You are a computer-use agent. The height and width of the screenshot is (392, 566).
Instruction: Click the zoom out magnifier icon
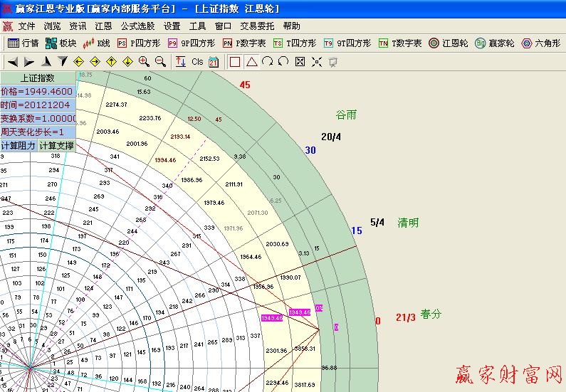click(160, 62)
